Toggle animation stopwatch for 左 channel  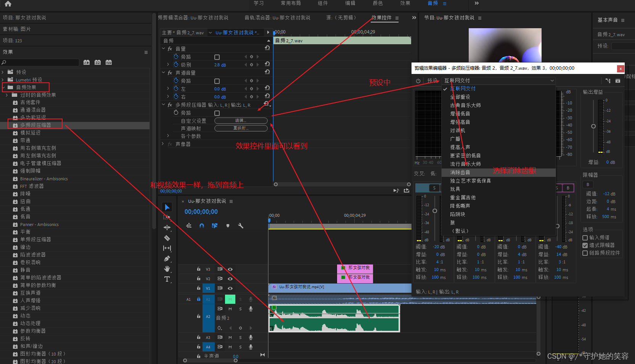176,88
